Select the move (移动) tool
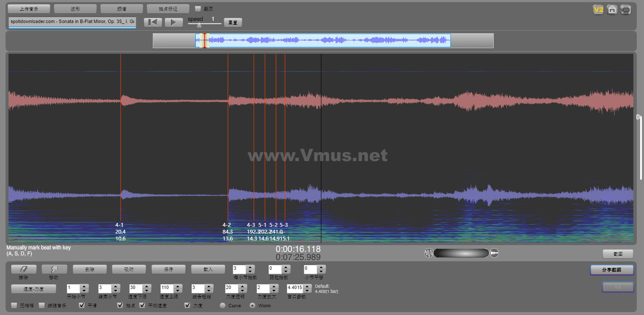644x315 pixels. (54, 269)
